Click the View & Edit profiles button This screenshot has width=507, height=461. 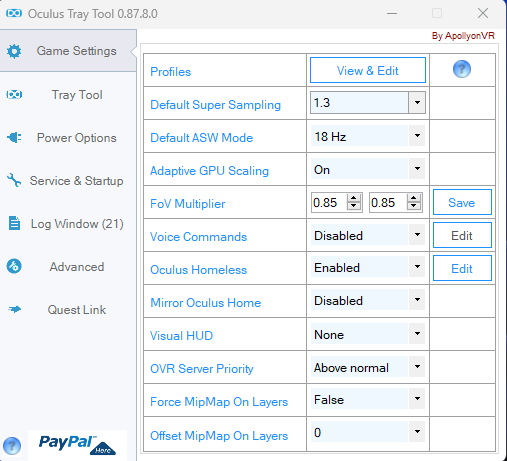pyautogui.click(x=368, y=70)
